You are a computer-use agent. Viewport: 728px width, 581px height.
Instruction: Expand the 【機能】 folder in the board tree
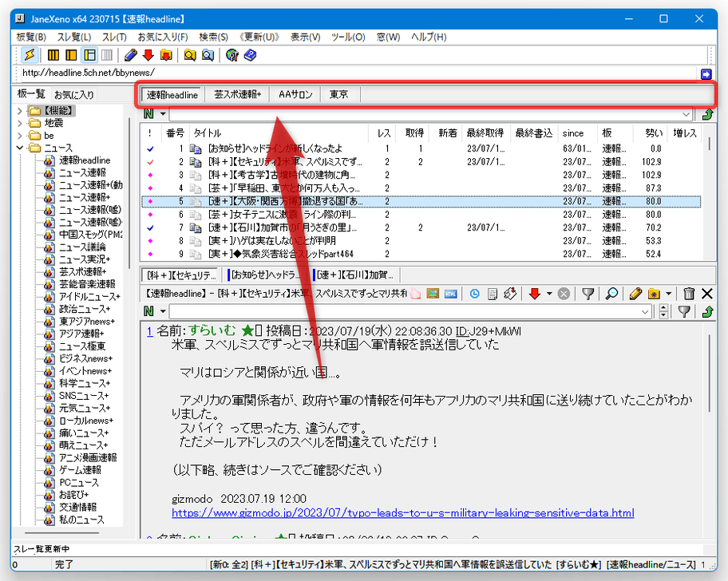coord(19,111)
